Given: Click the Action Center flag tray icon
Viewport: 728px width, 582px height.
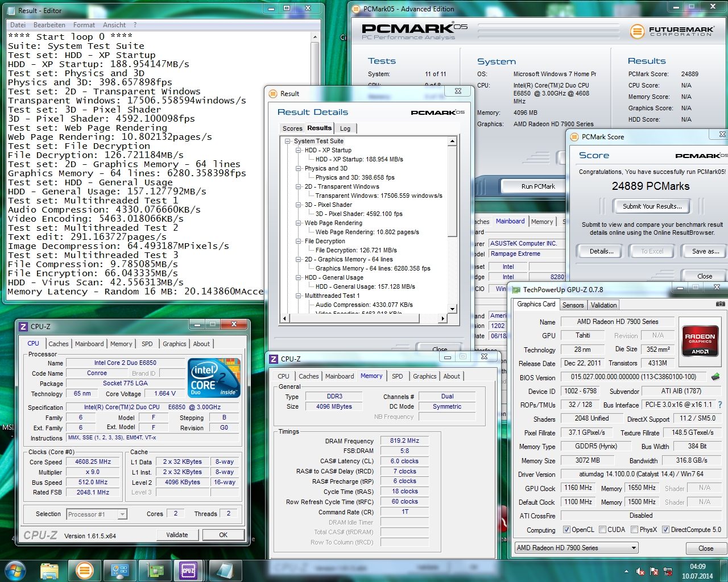Looking at the screenshot, I should click(654, 572).
